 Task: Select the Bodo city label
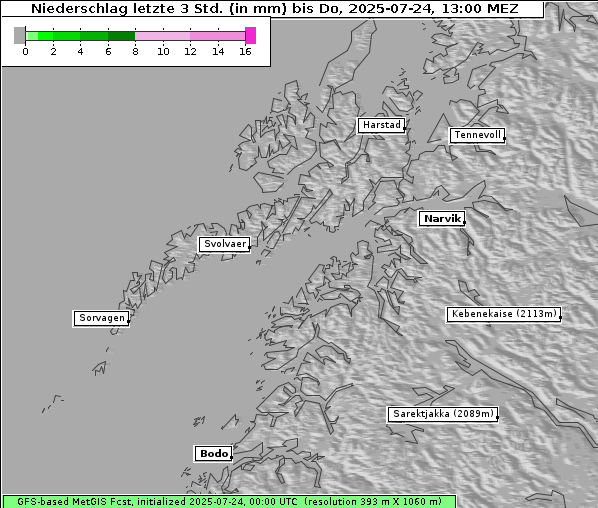point(213,453)
